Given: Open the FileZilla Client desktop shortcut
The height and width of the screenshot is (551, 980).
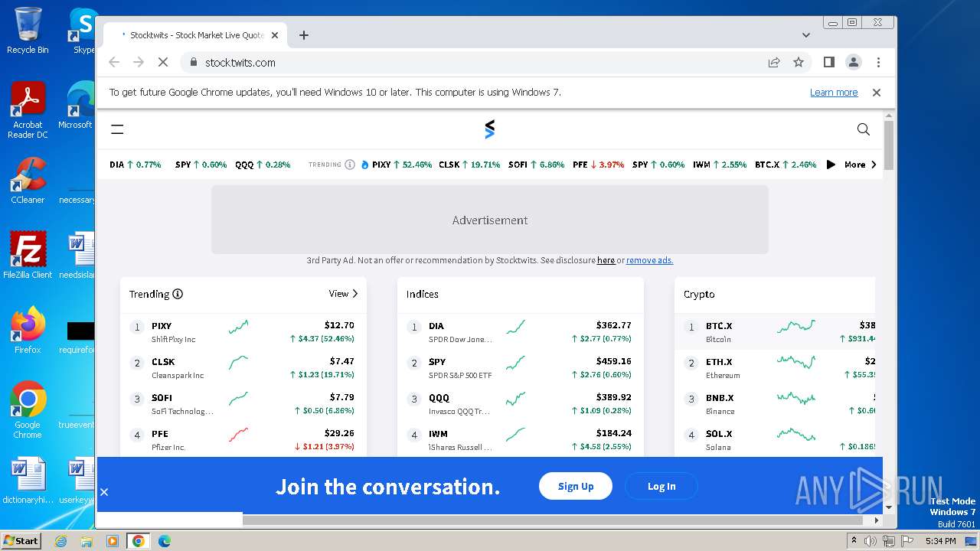Looking at the screenshot, I should click(x=28, y=256).
